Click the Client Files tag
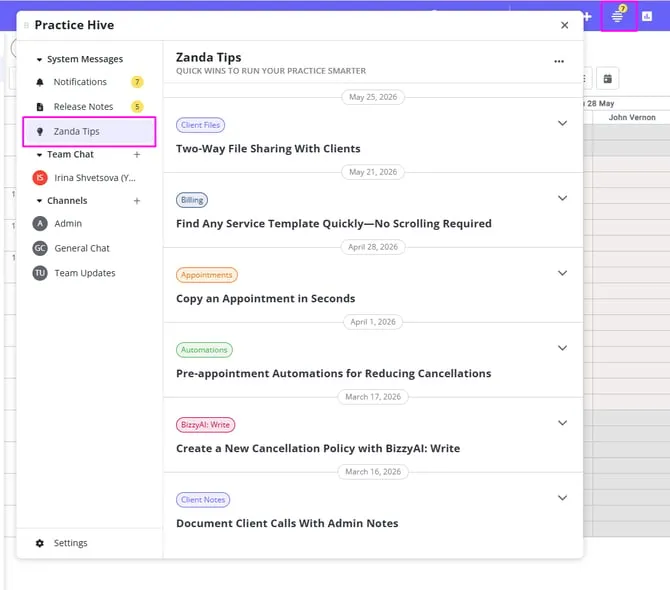This screenshot has height=590, width=670. [x=200, y=125]
